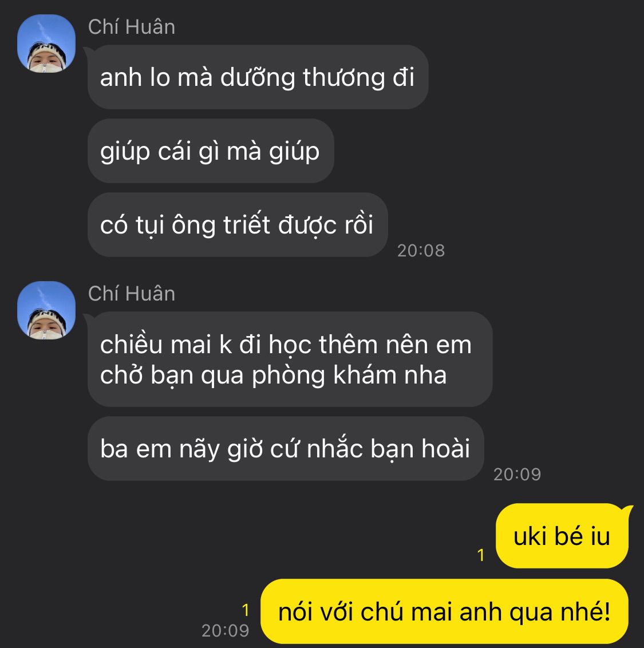
Task: Tap the 20:09 timestamp beside 'ba em' message
Action: point(517,474)
